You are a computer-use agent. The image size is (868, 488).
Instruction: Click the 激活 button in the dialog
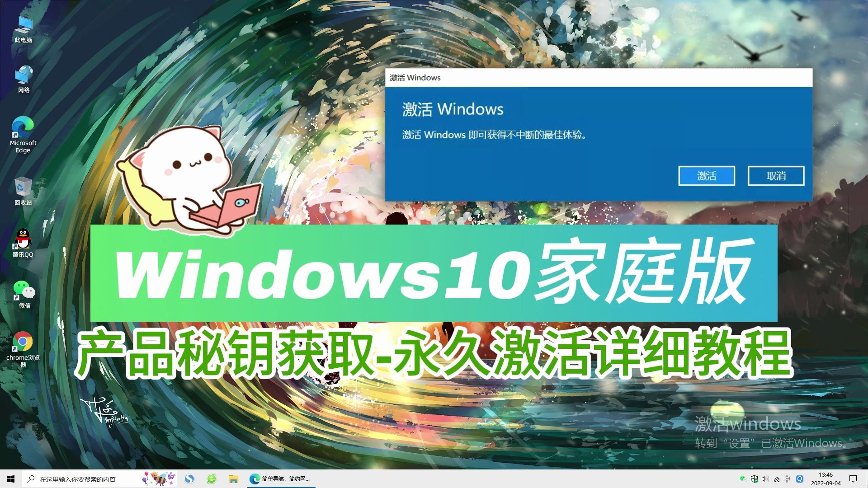tap(707, 176)
